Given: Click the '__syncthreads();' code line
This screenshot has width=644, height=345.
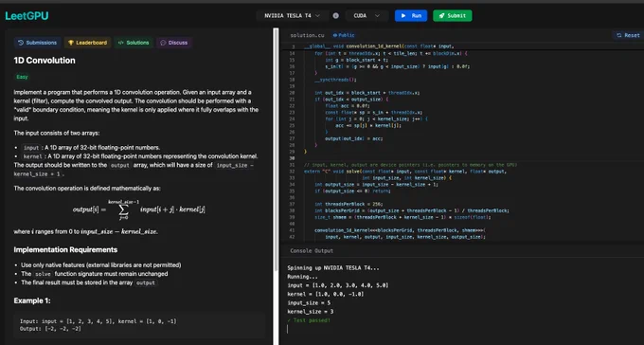Looking at the screenshot, I should [335, 80].
